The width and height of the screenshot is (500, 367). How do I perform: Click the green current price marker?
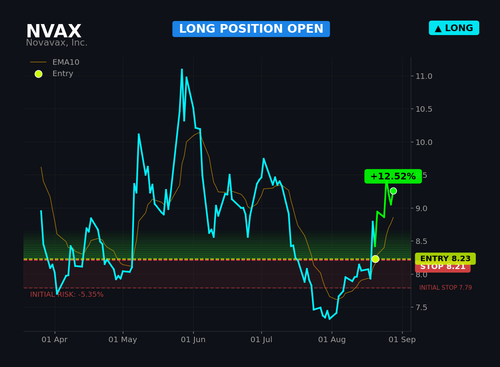click(x=393, y=191)
